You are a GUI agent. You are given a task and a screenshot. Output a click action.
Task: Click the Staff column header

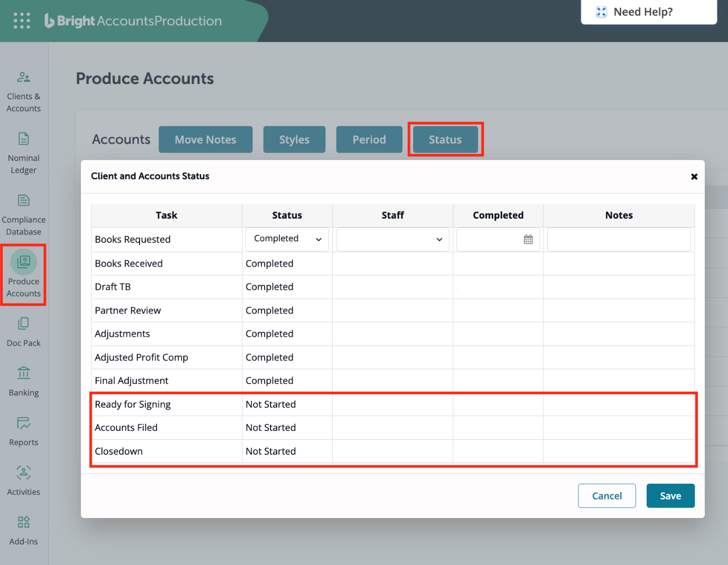point(393,215)
